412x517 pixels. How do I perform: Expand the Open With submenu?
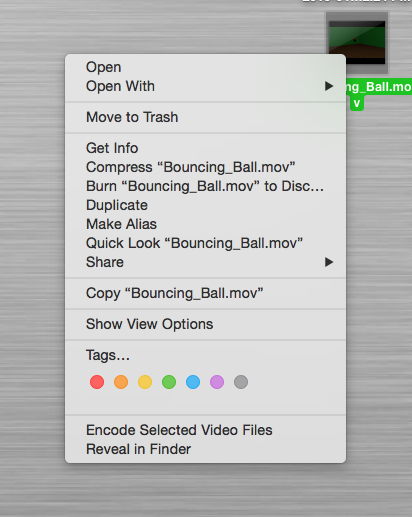pos(205,86)
